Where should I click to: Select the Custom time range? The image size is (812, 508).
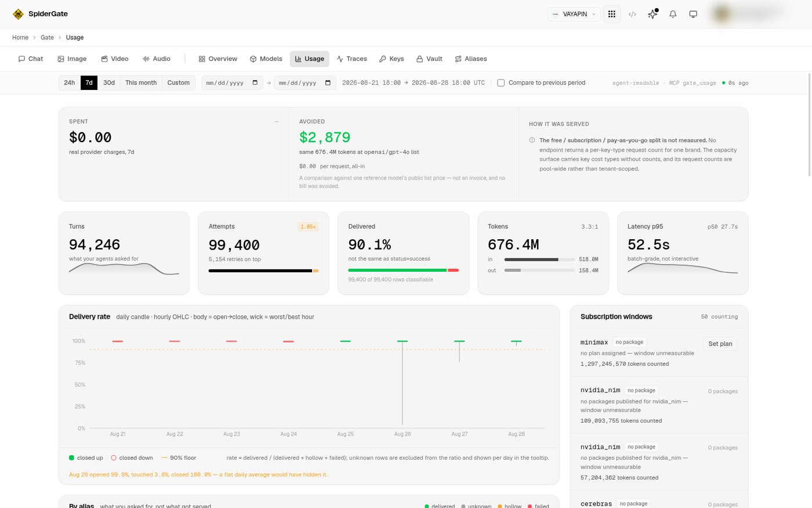click(x=179, y=82)
